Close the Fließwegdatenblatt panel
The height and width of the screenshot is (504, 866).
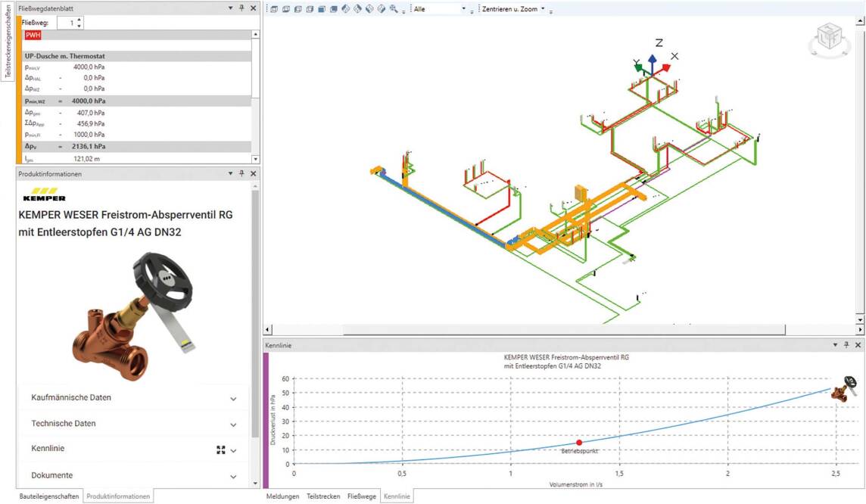point(253,8)
